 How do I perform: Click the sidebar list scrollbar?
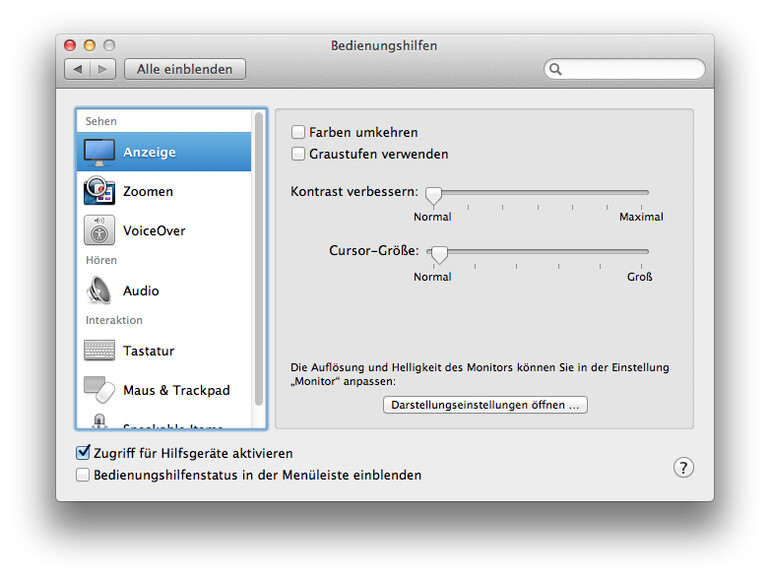[258, 259]
